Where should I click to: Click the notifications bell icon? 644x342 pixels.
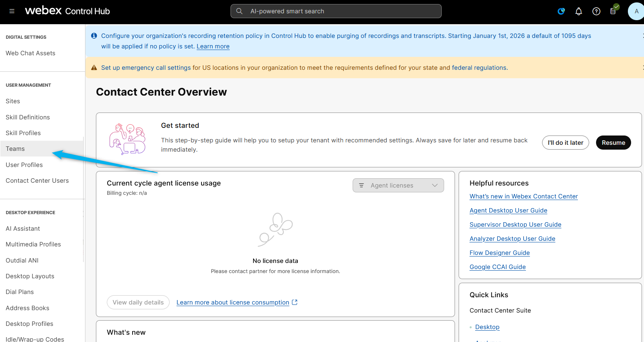click(579, 11)
